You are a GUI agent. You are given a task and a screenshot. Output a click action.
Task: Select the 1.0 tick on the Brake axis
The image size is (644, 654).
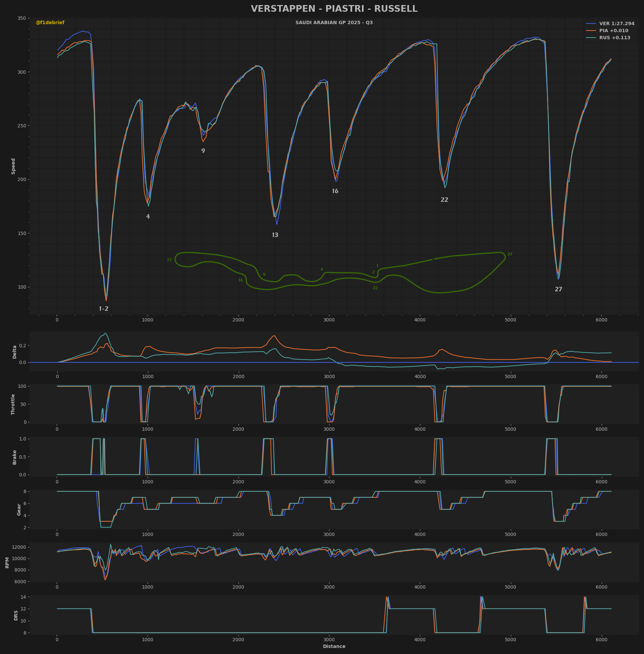[x=23, y=439]
